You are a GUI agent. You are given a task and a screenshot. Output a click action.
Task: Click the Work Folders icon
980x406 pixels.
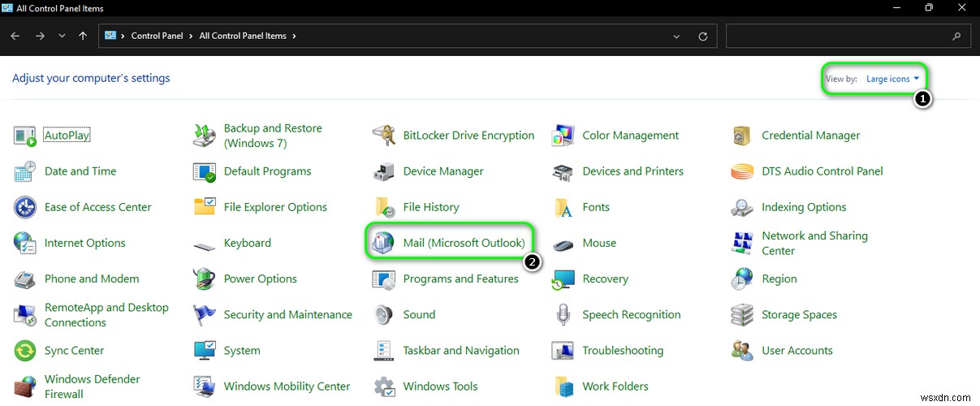point(563,386)
